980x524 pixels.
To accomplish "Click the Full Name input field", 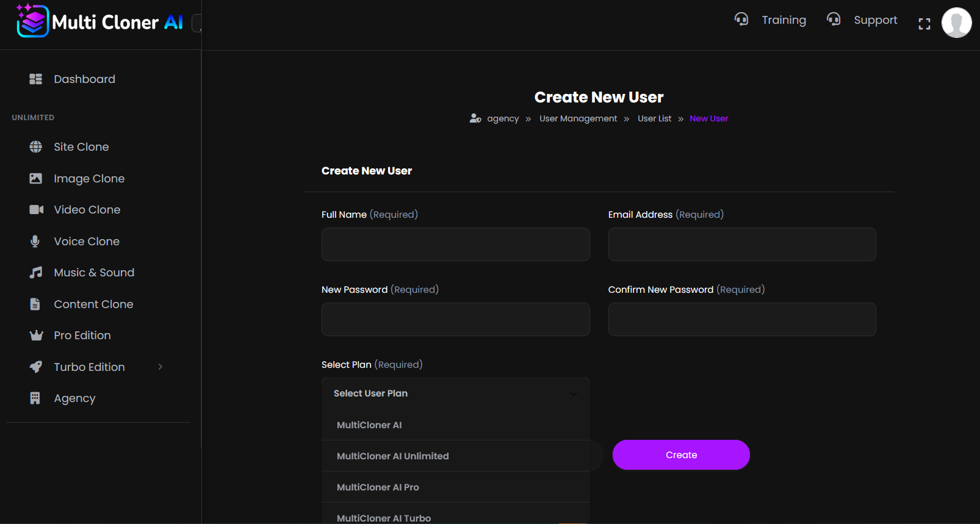I will 455,245.
